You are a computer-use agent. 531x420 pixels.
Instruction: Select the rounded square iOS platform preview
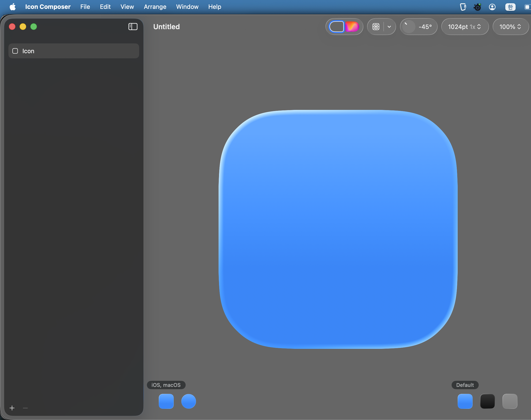click(166, 401)
